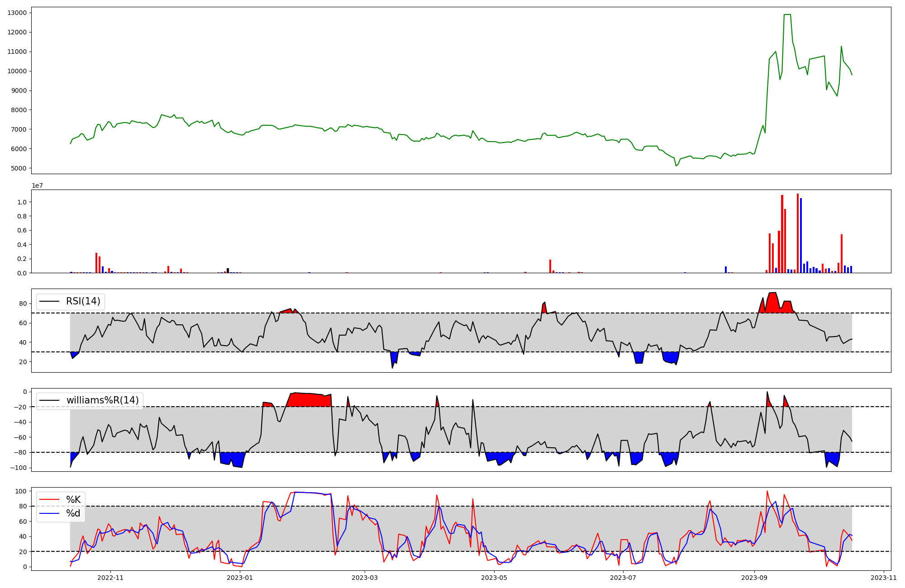Click the -100 williams%R axis tick label

(x=18, y=468)
